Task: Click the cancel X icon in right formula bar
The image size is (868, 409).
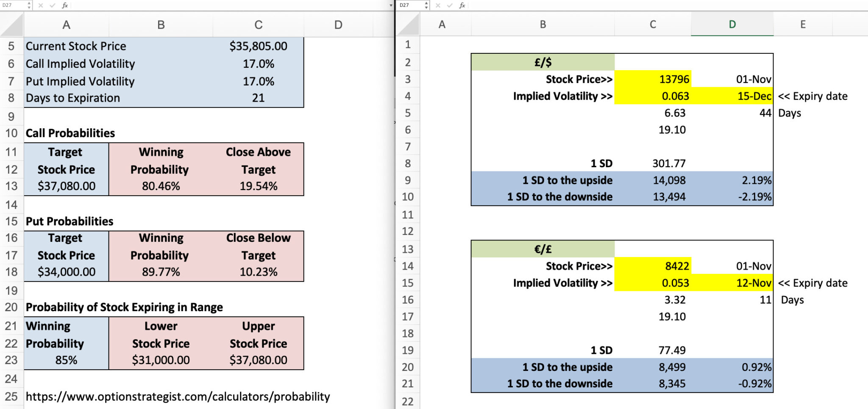Action: [x=438, y=5]
